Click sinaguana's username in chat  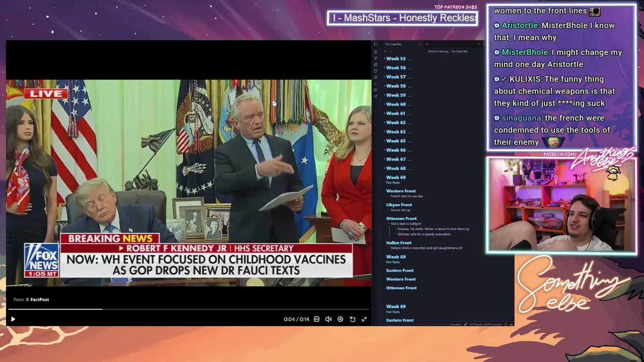(521, 118)
